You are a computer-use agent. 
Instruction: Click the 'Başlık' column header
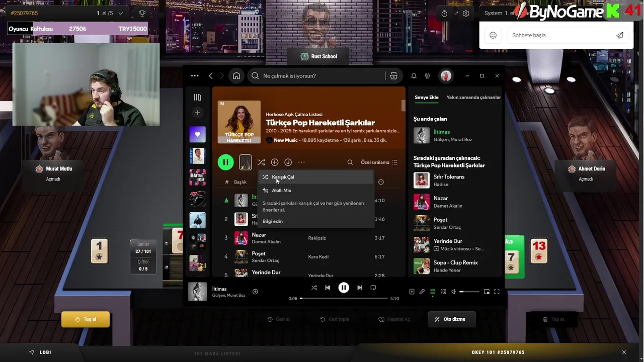tap(240, 182)
